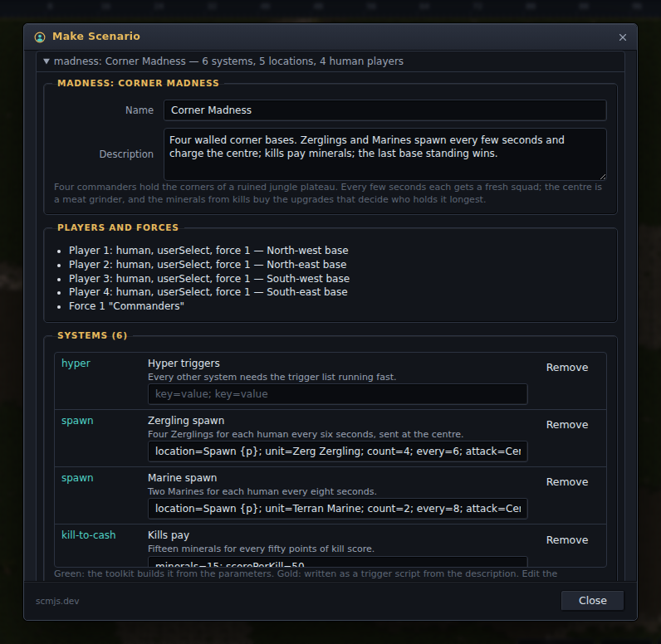Screen dimensions: 661x644
Task: Focus the empty key=value field for Hyper triggers
Action: (337, 394)
